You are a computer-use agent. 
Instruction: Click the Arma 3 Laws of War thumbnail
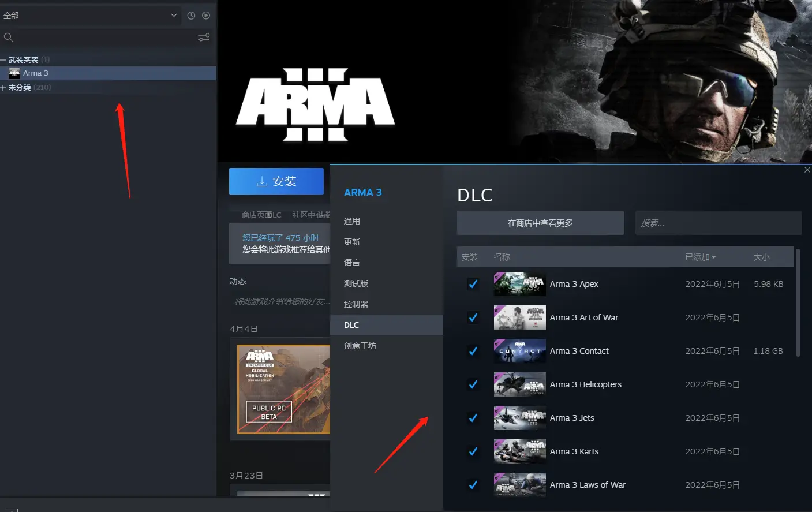coord(520,485)
